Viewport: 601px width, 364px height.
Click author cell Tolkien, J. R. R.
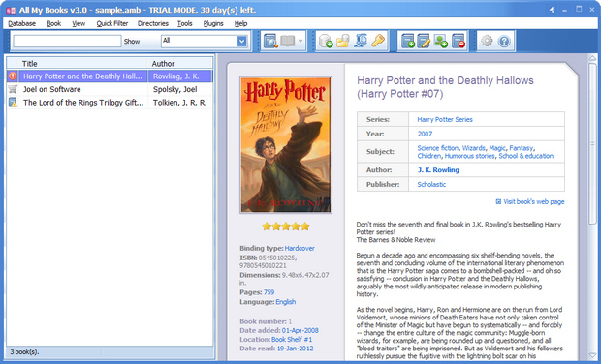(x=179, y=103)
